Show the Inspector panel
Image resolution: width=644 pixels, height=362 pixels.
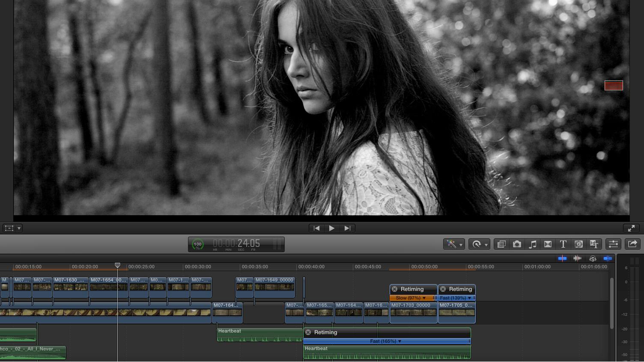pyautogui.click(x=613, y=244)
